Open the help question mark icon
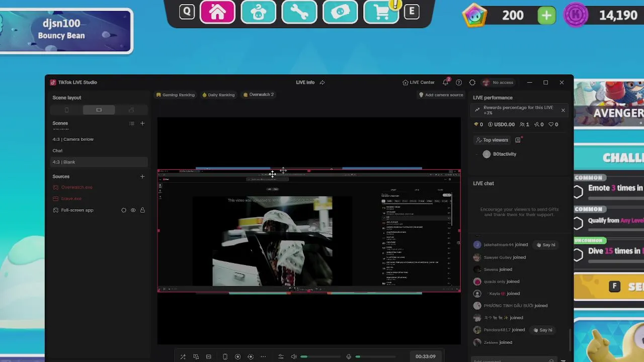The height and width of the screenshot is (362, 644). [459, 82]
